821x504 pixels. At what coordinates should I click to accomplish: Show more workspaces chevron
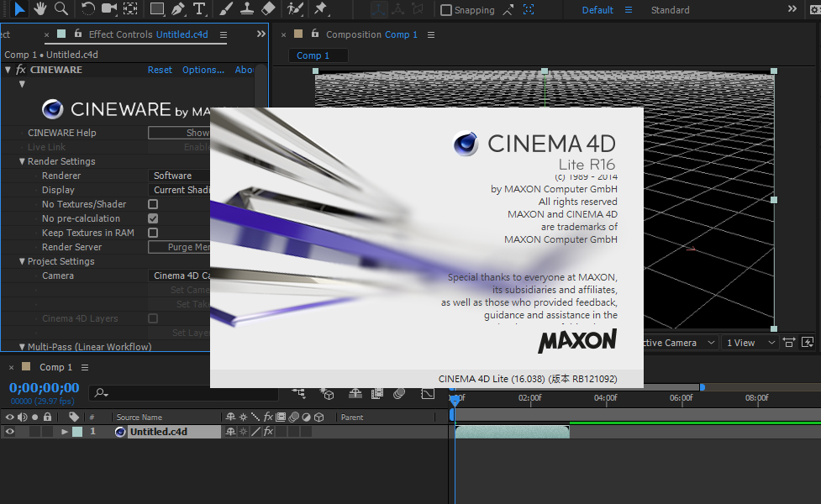[792, 9]
